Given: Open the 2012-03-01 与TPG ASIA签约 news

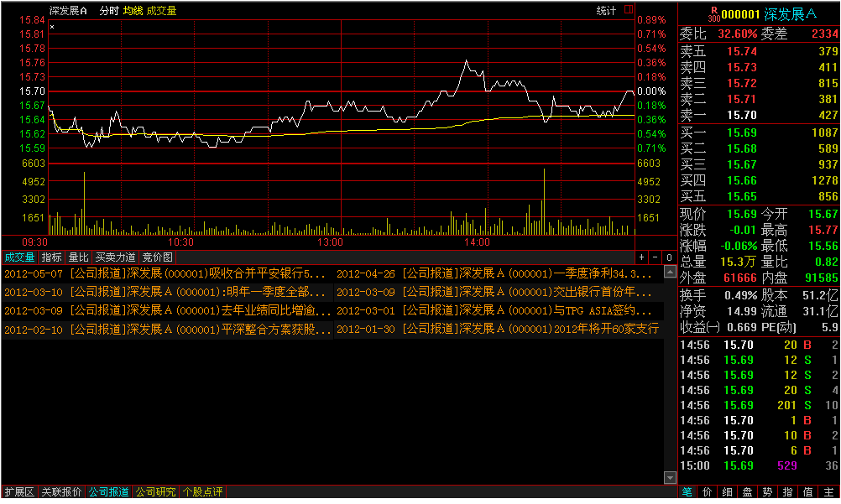Looking at the screenshot, I should [494, 310].
